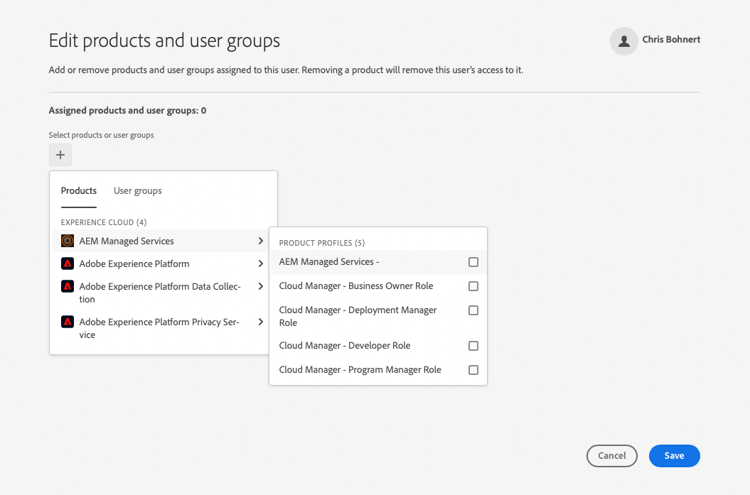This screenshot has width=750, height=495.
Task: Choose the Cloud Manager - Developer Role entry
Action: (345, 346)
